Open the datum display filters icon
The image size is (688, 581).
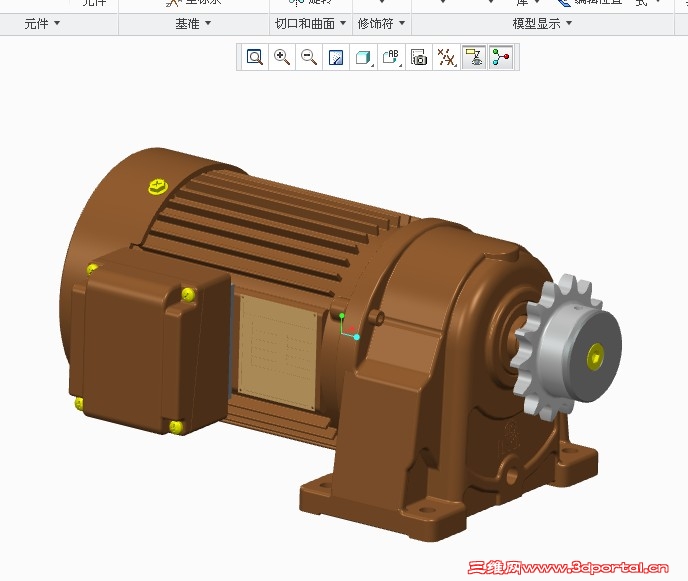click(447, 57)
